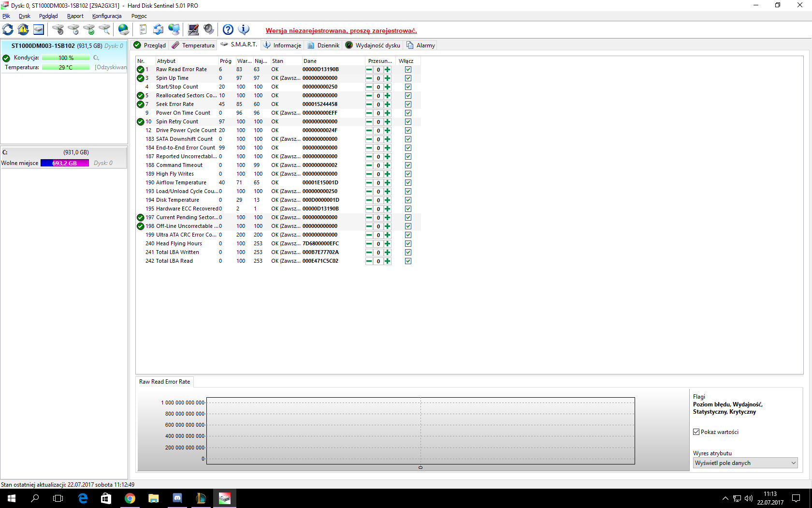Image resolution: width=812 pixels, height=508 pixels.
Task: Click the globe with disk icon
Action: (x=124, y=30)
